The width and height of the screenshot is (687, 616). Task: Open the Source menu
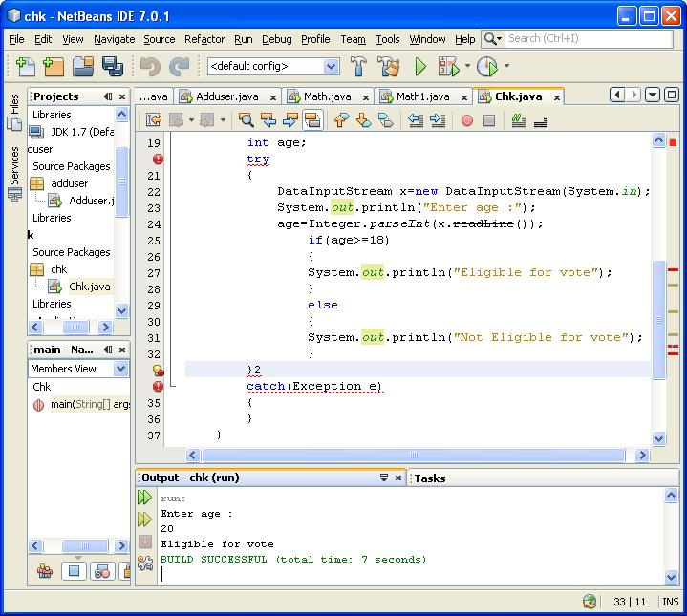[159, 39]
